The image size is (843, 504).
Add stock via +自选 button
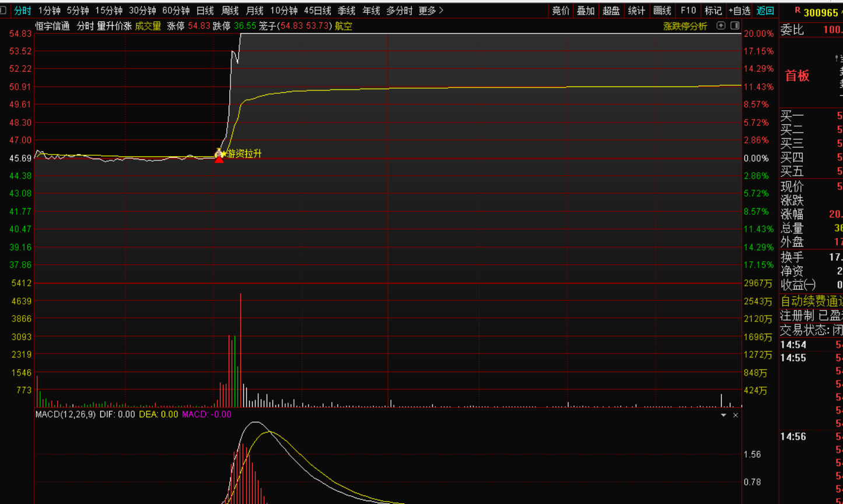click(x=739, y=10)
